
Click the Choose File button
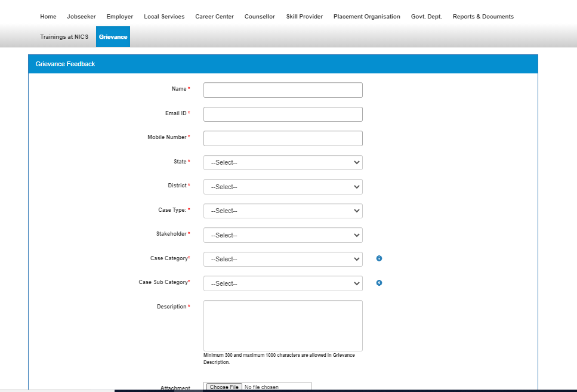pos(224,387)
